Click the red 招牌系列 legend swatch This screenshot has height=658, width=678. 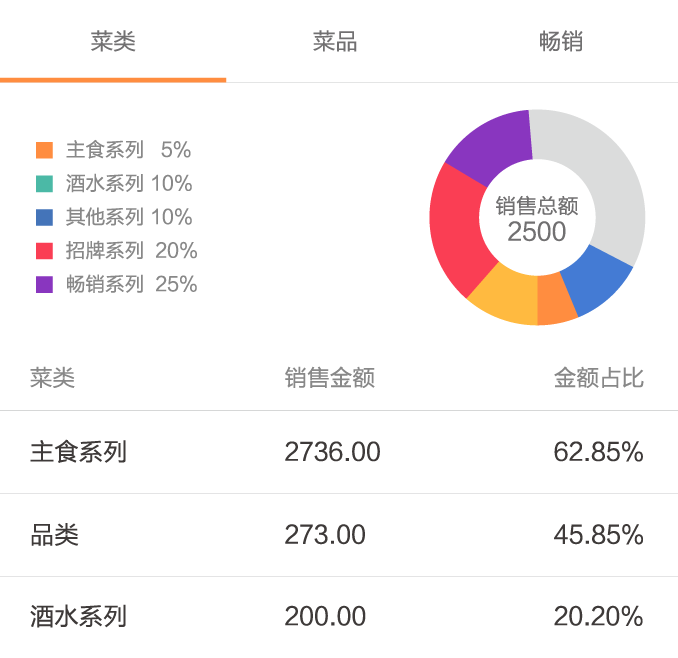[x=44, y=251]
